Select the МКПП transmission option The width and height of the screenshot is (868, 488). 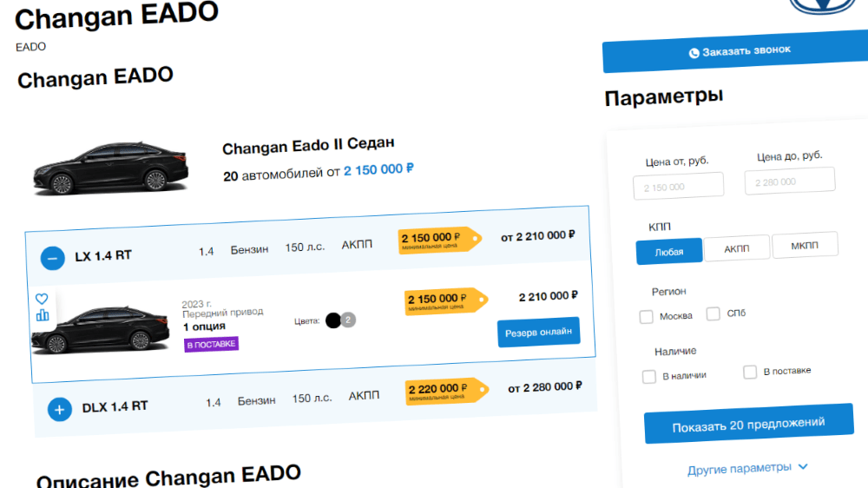click(x=805, y=245)
